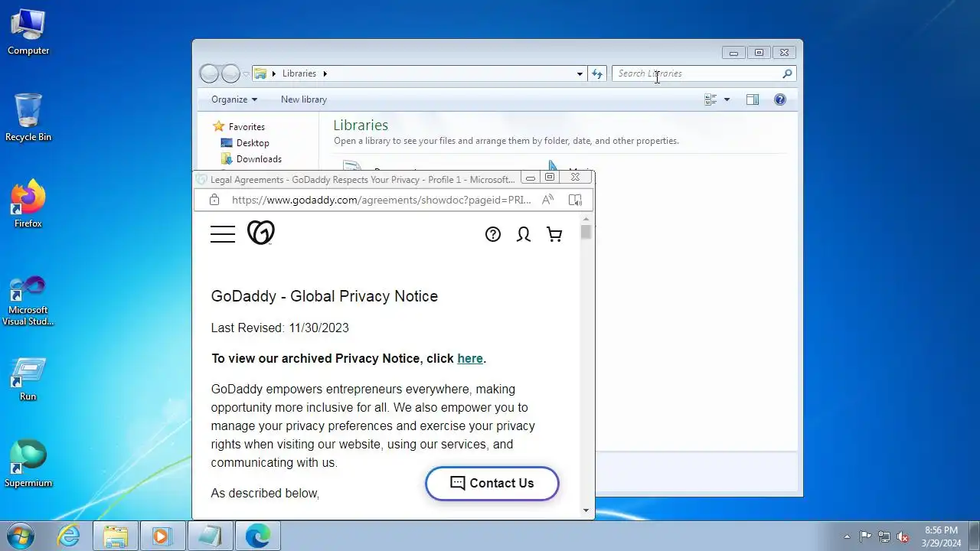
Task: Click the Libraries breadcrumb in address bar
Action: 299,73
